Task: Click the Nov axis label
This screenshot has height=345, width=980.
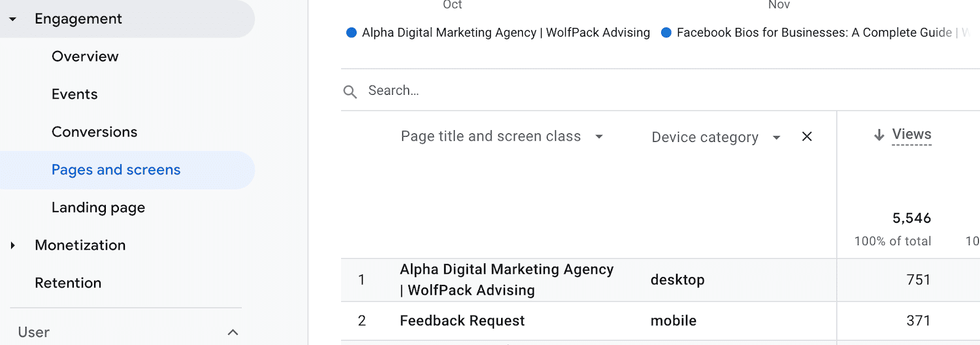Action: tap(779, 5)
